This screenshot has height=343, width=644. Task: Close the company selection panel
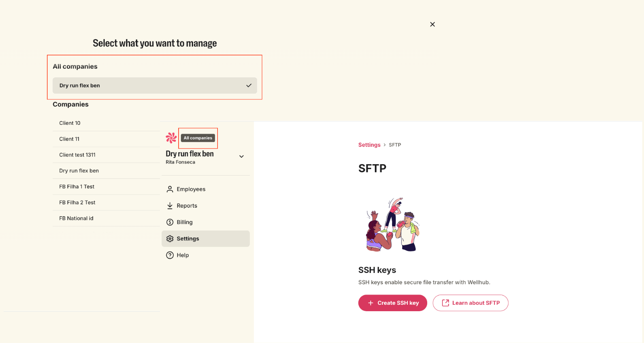[432, 25]
